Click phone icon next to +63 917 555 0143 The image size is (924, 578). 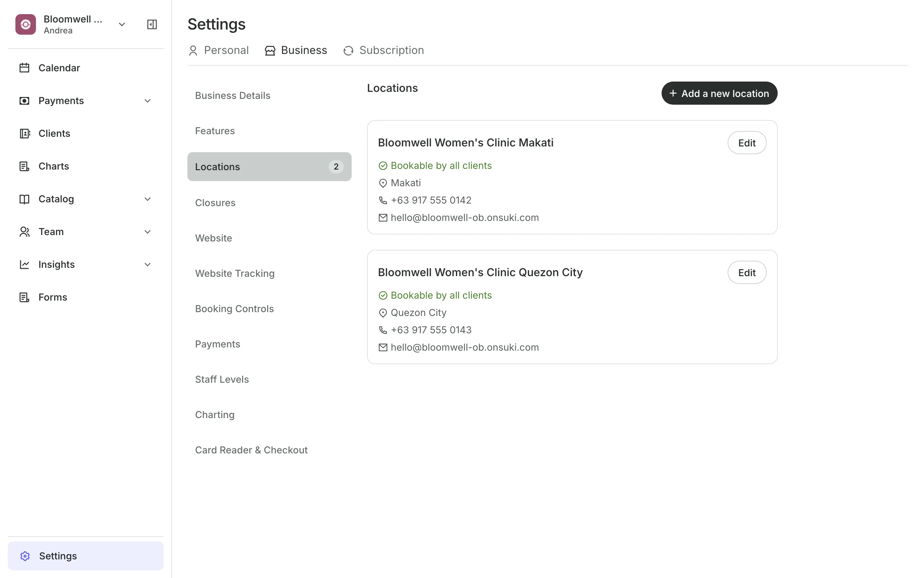(383, 330)
